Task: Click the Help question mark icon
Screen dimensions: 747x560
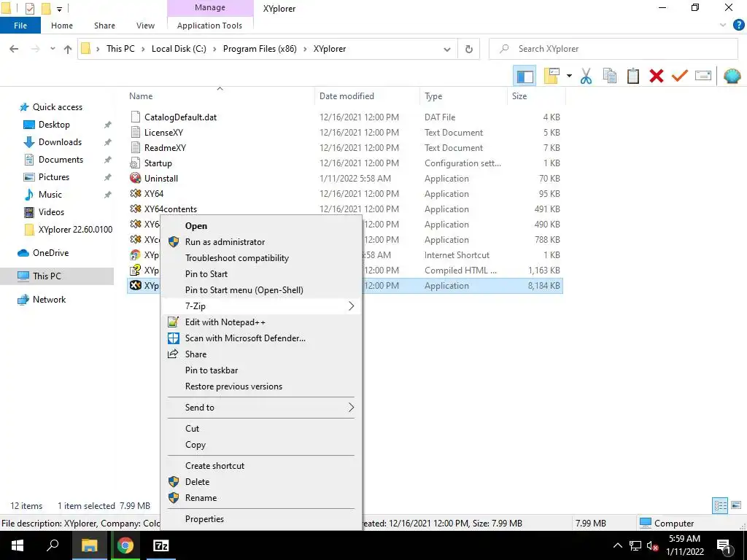Action: pyautogui.click(x=738, y=26)
